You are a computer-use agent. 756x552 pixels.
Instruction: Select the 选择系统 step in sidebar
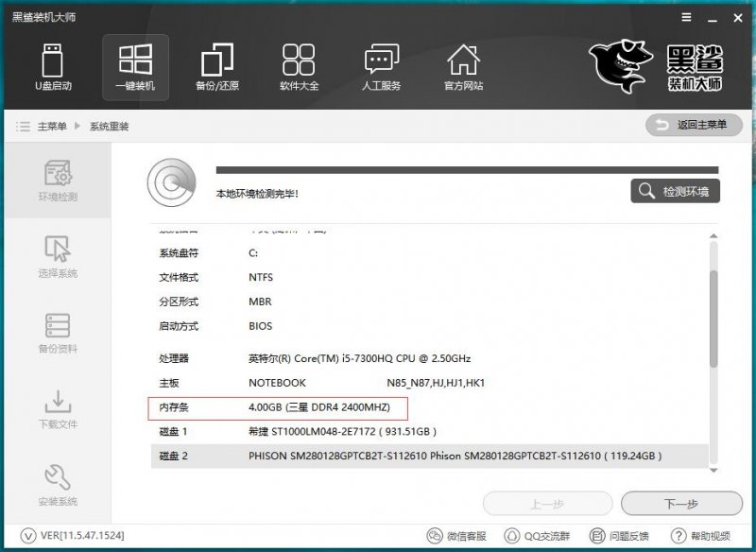(x=58, y=256)
